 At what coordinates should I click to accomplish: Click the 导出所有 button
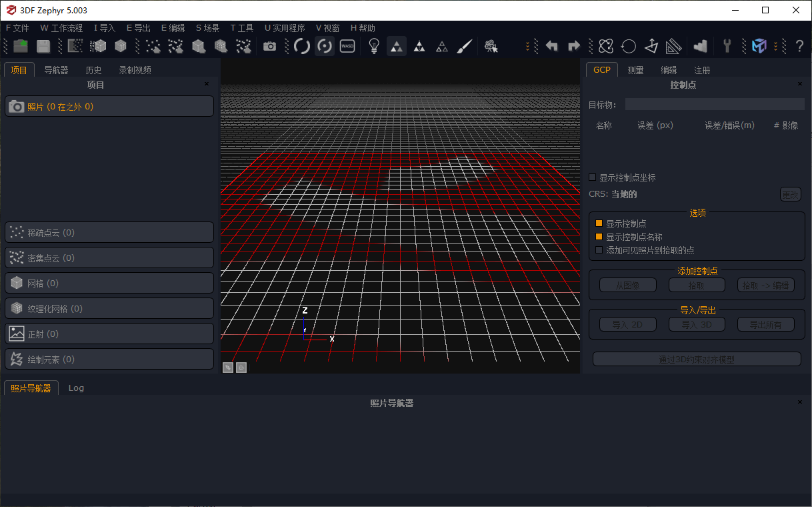768,325
